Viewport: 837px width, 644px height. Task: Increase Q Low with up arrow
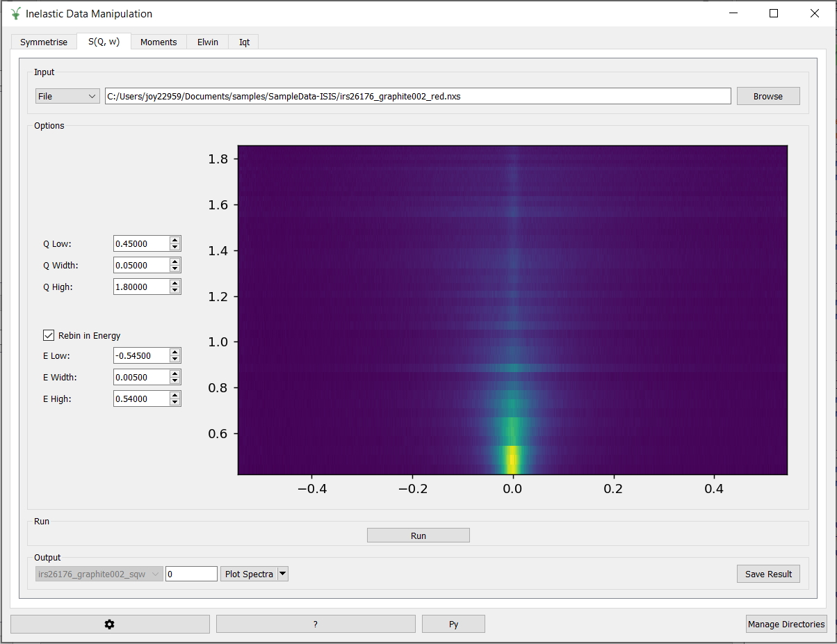pos(175,240)
